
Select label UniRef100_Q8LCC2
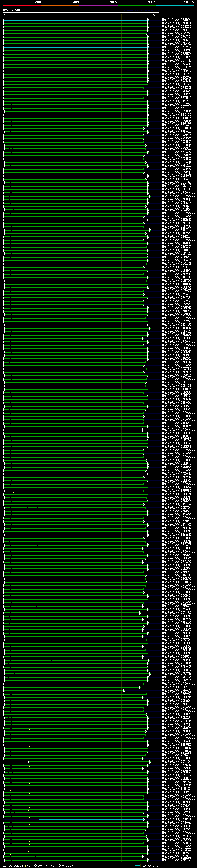coord(176,94)
